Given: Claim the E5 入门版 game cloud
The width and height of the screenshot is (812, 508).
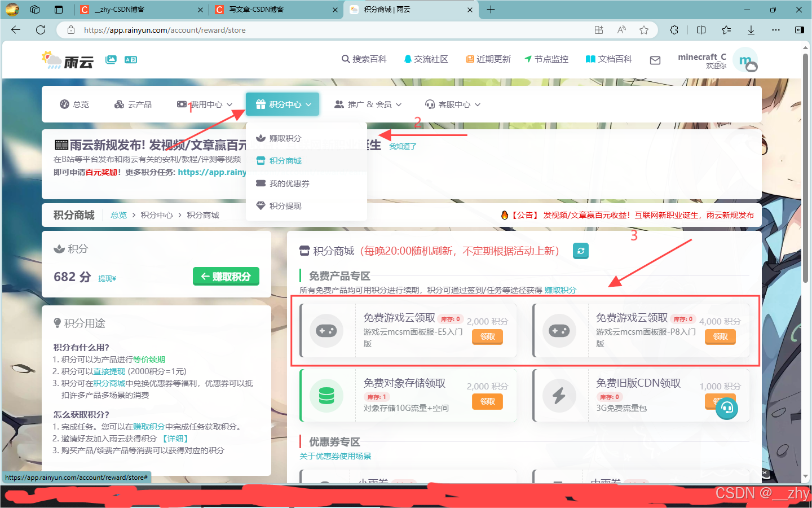Looking at the screenshot, I should (487, 337).
